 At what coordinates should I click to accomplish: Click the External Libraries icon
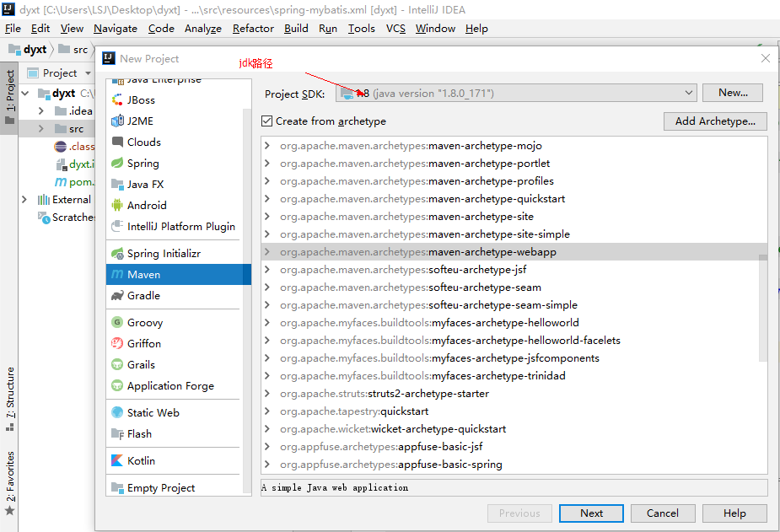click(44, 200)
